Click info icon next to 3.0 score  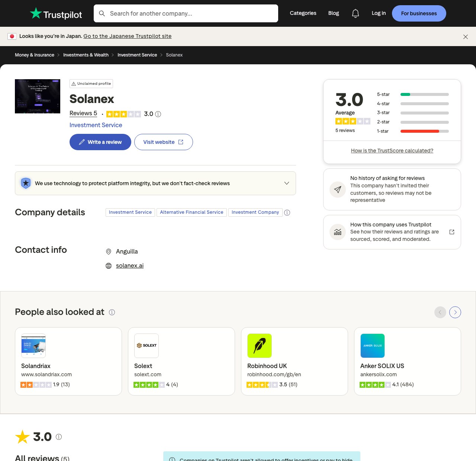[158, 114]
